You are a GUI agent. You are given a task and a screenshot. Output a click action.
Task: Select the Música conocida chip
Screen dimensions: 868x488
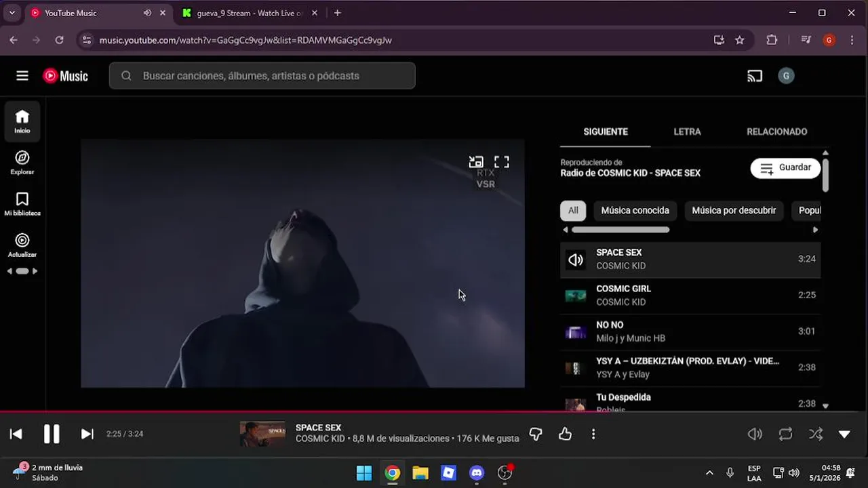click(x=635, y=210)
